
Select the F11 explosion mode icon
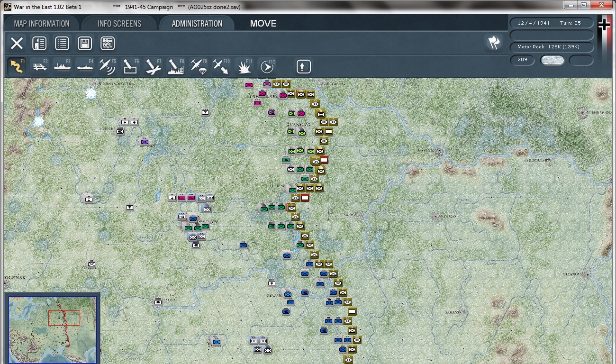pos(245,66)
